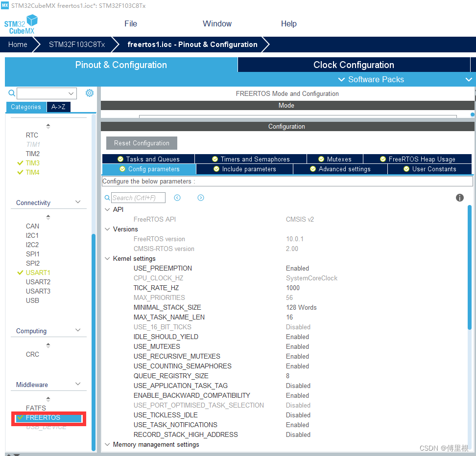Click the categories list vertical scrollbar
476x456 pixels.
[x=94, y=342]
